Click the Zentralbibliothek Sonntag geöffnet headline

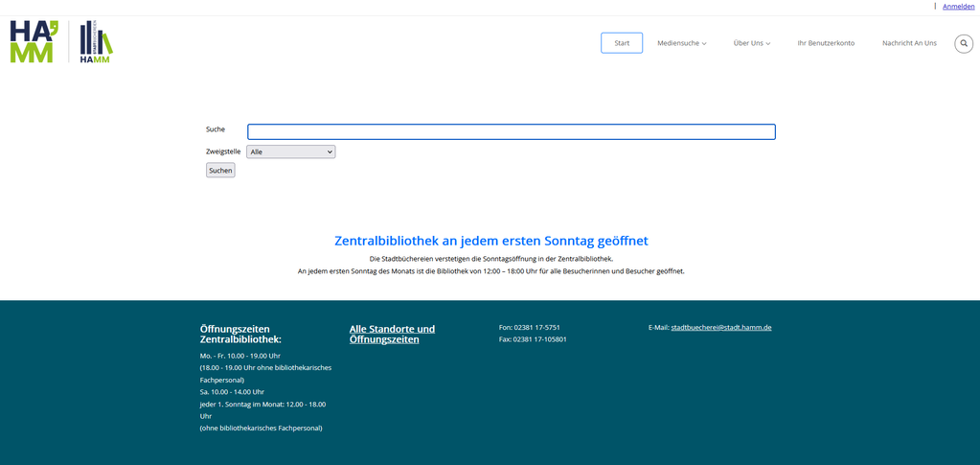click(491, 241)
